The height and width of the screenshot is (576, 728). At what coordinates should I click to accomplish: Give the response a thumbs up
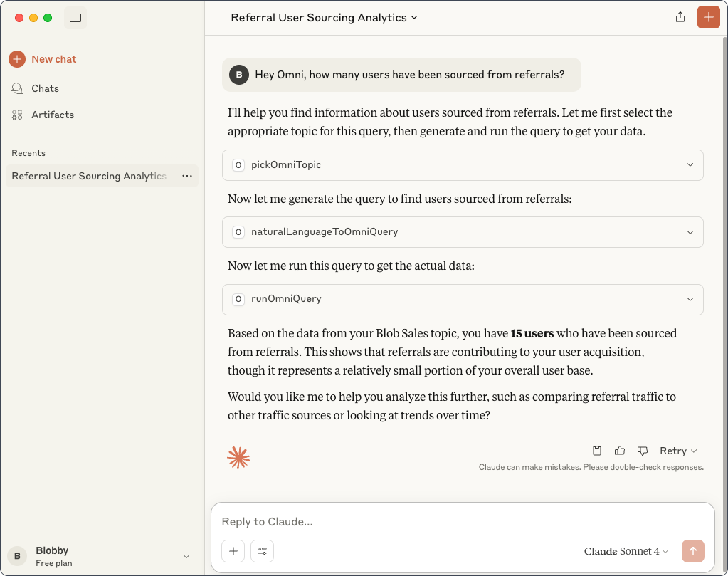pyautogui.click(x=620, y=451)
